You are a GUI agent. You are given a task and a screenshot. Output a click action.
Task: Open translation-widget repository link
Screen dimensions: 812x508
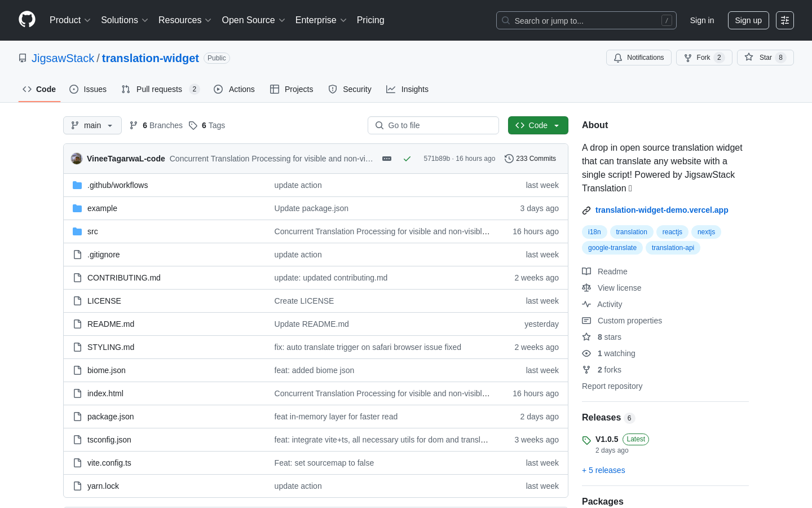[x=151, y=58]
